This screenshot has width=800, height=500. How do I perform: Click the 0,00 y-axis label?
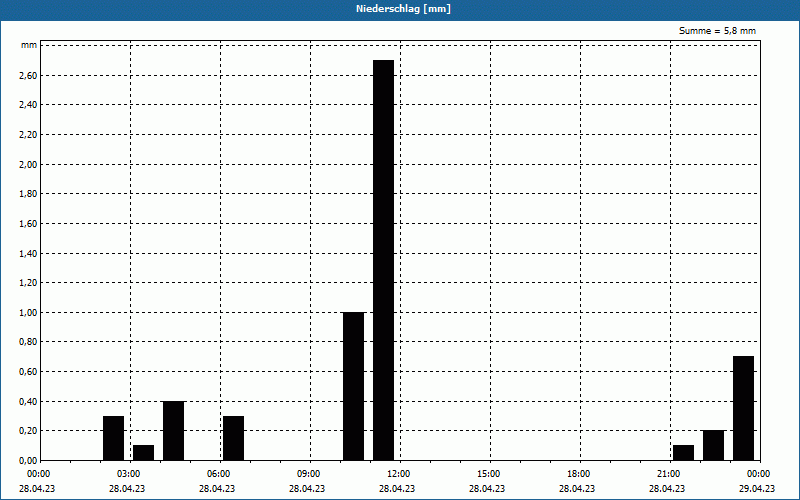coord(28,460)
